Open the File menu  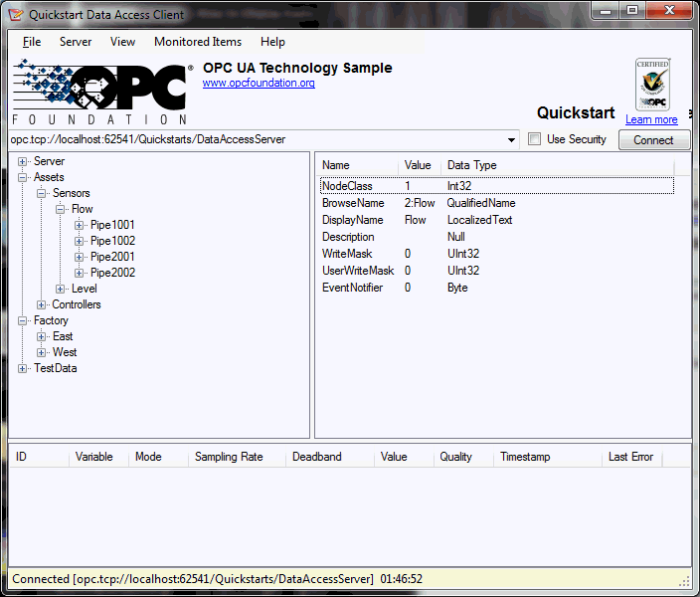(32, 42)
